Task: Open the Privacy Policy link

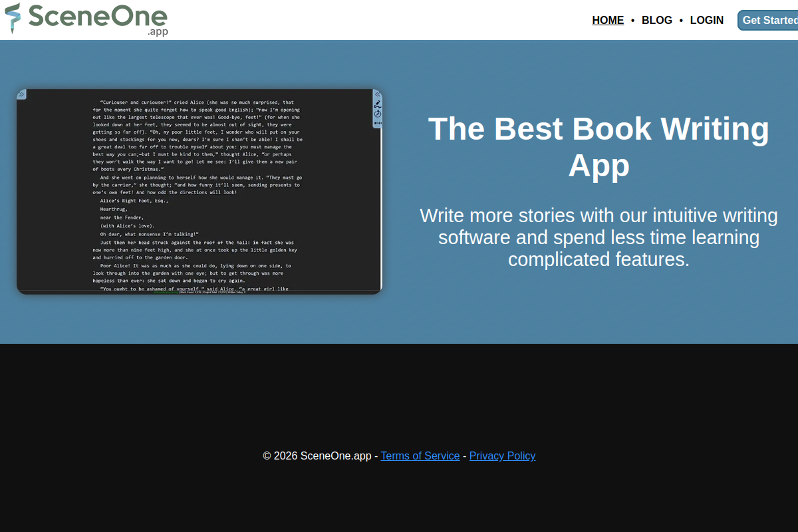Action: pyautogui.click(x=502, y=456)
